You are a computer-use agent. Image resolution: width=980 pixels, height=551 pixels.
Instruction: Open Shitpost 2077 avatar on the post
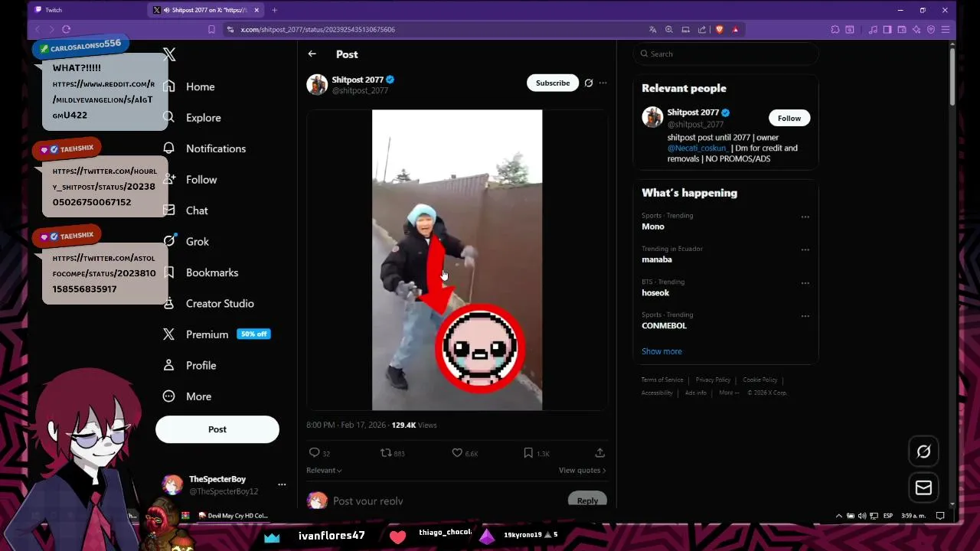pos(317,84)
